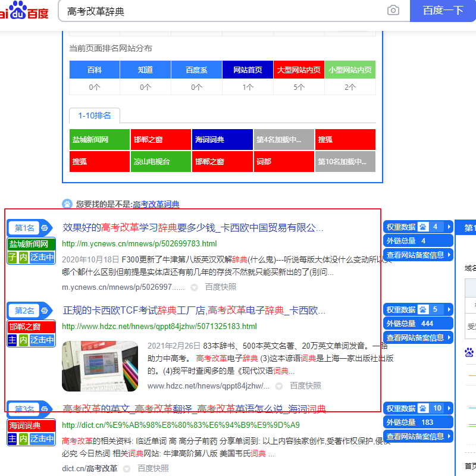Click the paw icon in 权重数据 5 row
This screenshot has height=476, width=476.
click(422, 309)
